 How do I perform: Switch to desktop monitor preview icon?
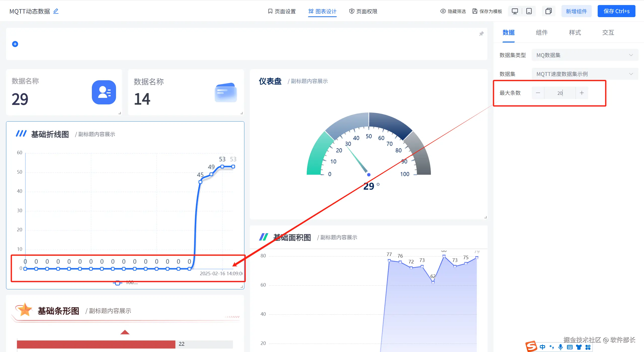515,11
